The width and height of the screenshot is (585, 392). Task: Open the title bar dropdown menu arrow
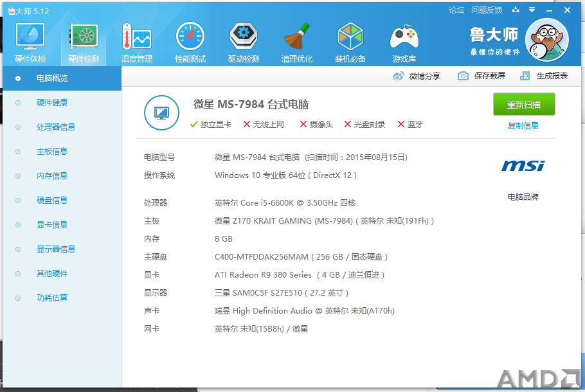tap(532, 10)
